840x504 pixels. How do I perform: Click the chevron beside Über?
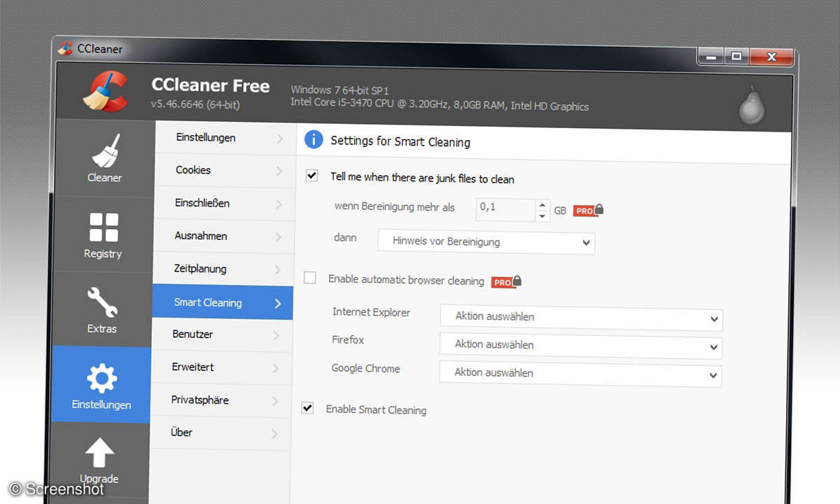pos(274,434)
